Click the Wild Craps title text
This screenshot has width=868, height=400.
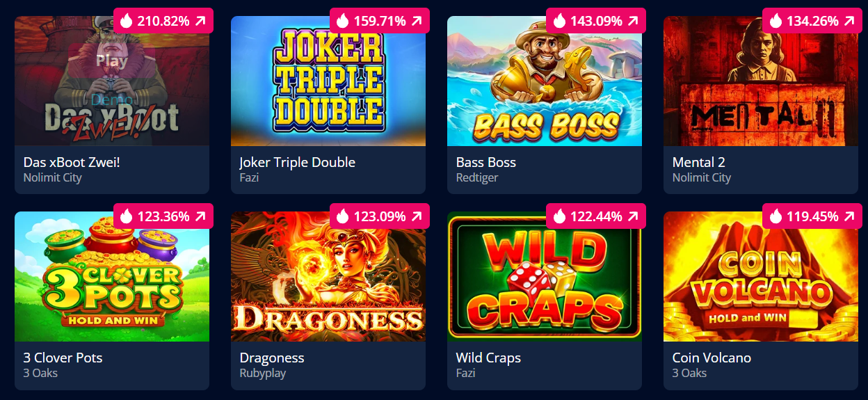tap(488, 358)
